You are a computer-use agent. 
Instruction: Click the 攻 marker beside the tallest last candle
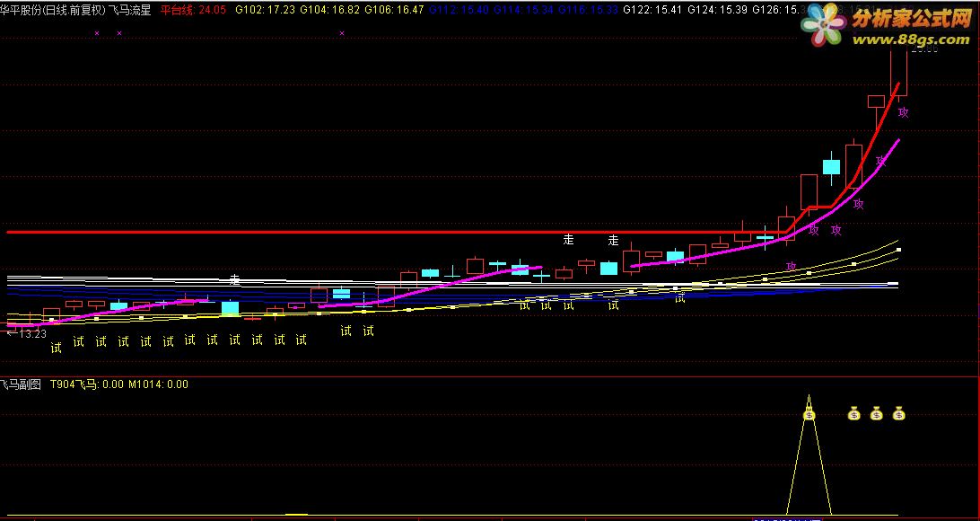coord(903,112)
